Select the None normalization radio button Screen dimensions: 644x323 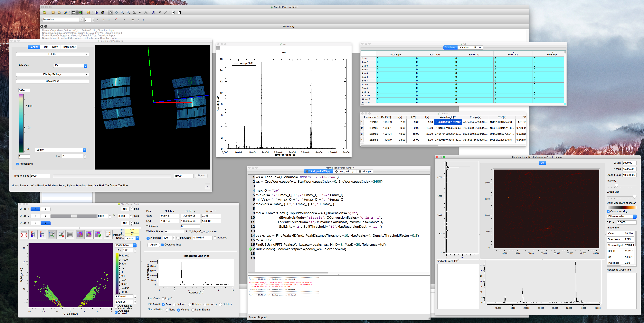point(167,310)
